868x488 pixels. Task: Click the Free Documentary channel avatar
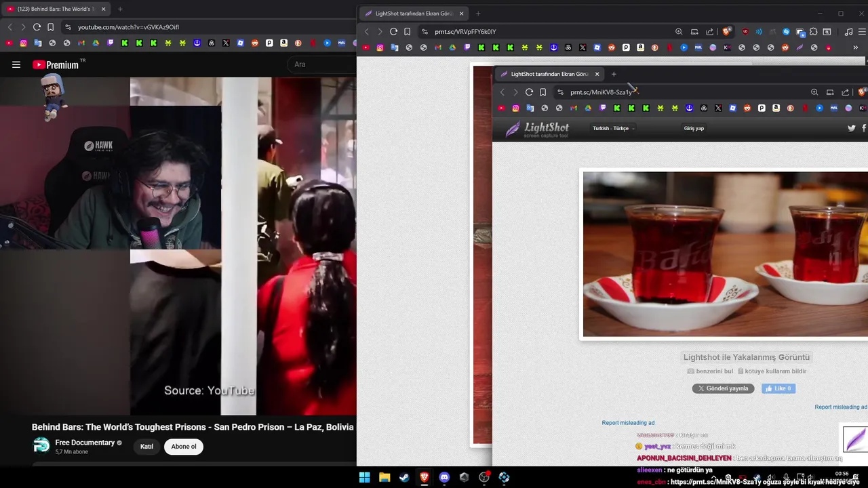tap(41, 445)
